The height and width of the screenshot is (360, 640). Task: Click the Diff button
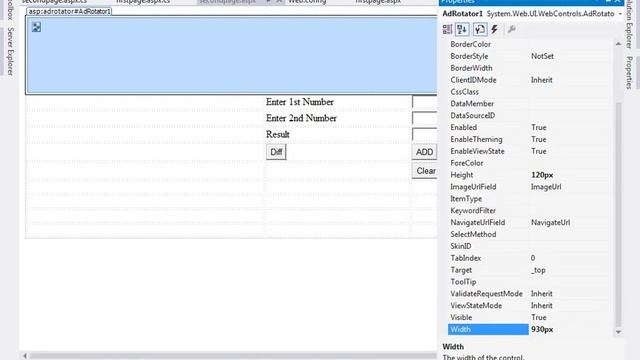coord(276,152)
